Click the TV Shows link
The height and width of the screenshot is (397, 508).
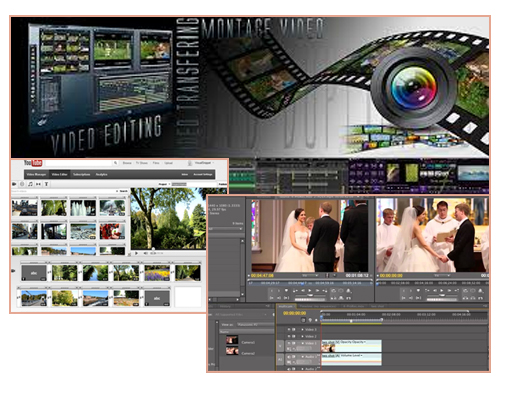tap(142, 163)
